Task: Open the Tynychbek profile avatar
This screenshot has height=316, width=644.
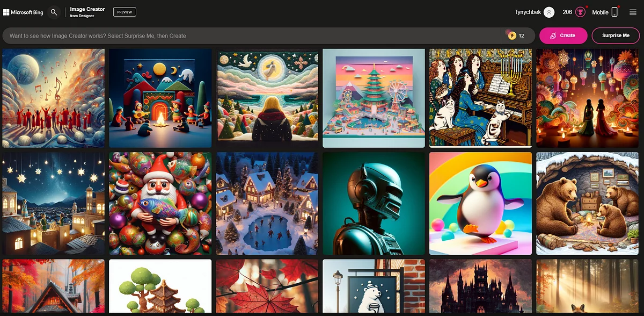Action: [548, 12]
